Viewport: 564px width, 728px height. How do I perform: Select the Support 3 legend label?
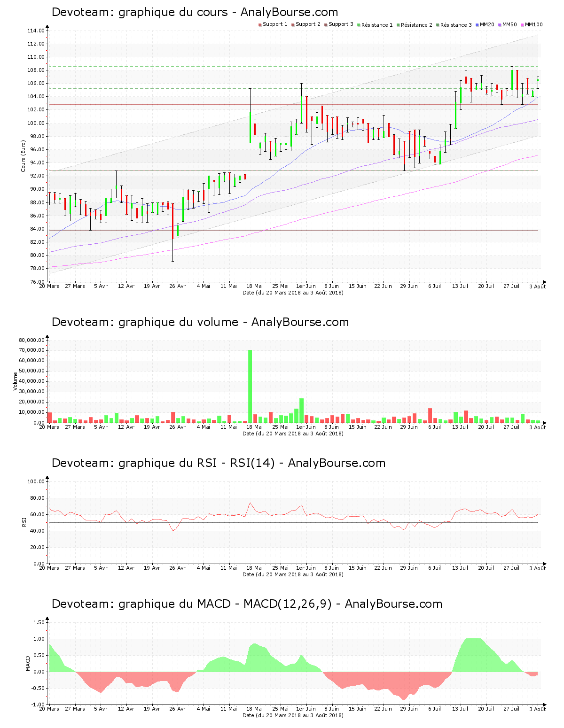[341, 24]
